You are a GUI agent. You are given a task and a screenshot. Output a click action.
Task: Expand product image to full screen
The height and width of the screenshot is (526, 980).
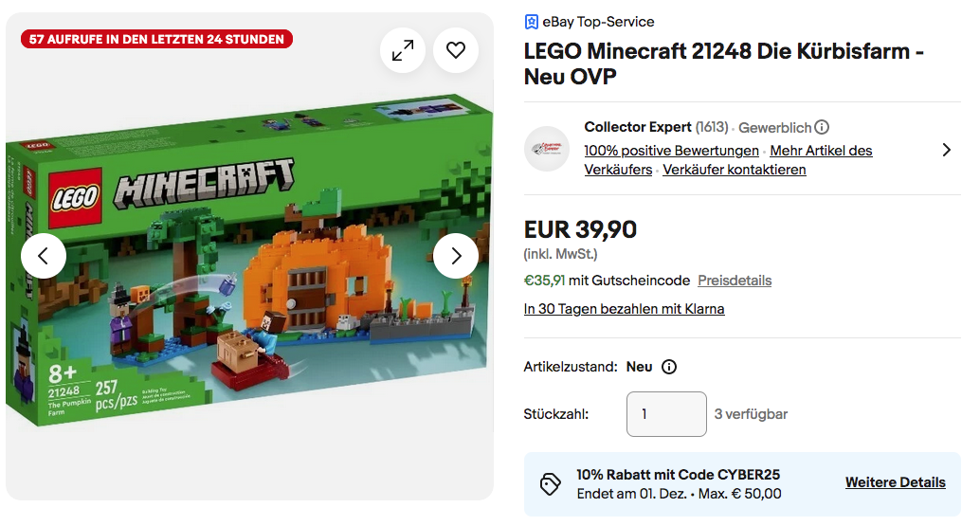click(403, 50)
